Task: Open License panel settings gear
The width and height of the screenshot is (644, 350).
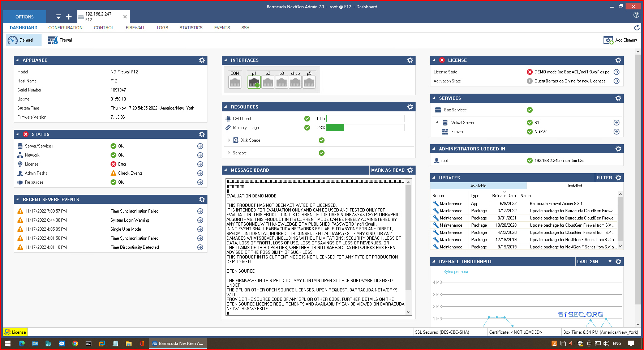Action: [x=618, y=60]
